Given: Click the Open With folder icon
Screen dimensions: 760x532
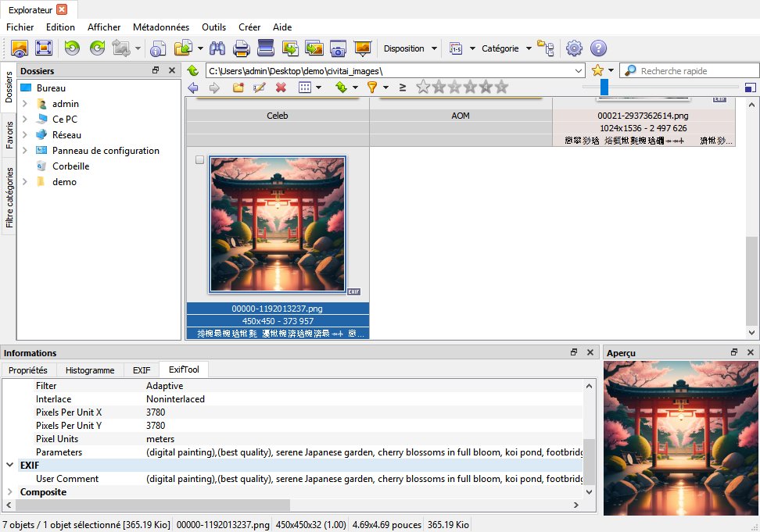Looking at the screenshot, I should (183, 48).
